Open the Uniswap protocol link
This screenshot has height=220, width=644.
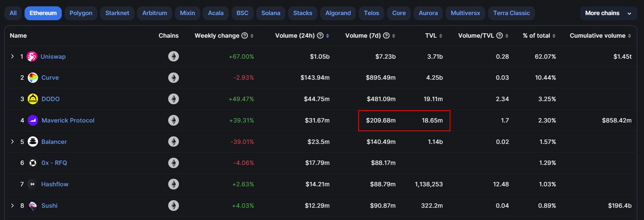[53, 57]
